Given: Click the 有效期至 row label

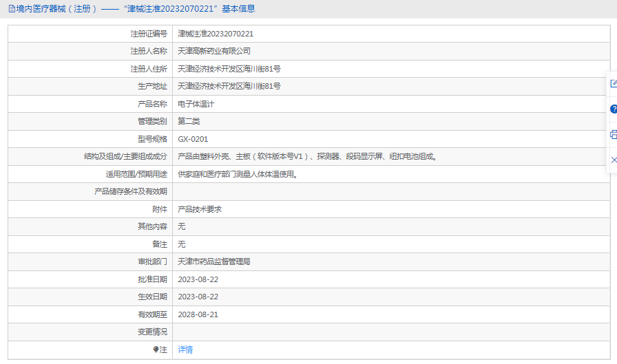Looking at the screenshot, I should [153, 314].
